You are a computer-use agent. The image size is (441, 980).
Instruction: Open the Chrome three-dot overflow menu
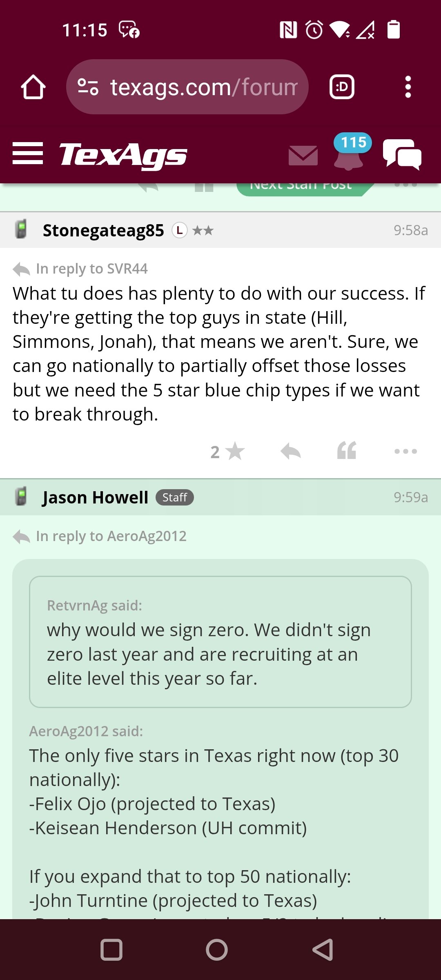408,87
